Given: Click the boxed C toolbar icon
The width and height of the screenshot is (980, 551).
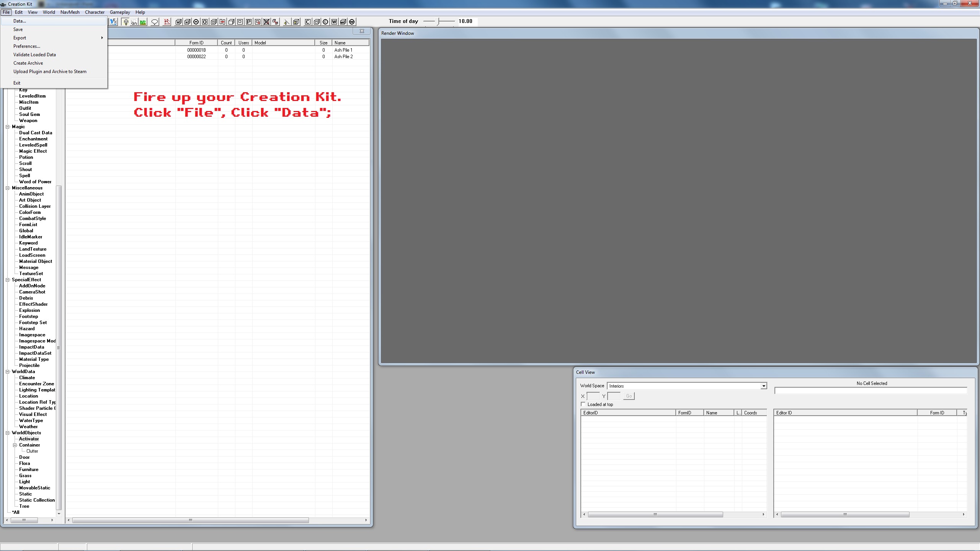Looking at the screenshot, I should point(308,22).
